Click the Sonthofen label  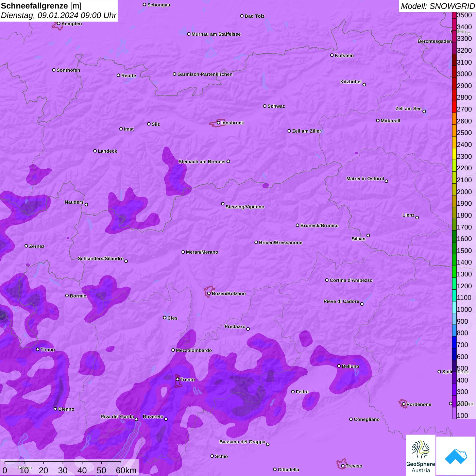point(68,70)
